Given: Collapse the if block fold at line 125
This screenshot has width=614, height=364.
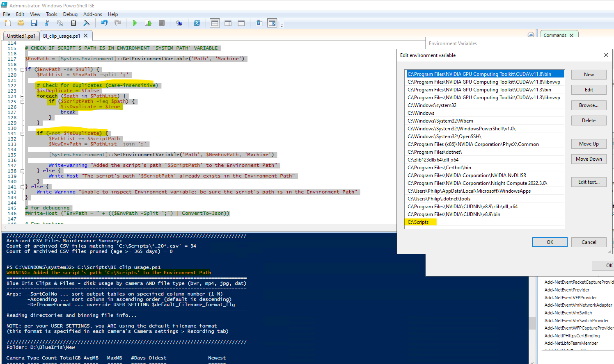Looking at the screenshot, I should click(22, 102).
